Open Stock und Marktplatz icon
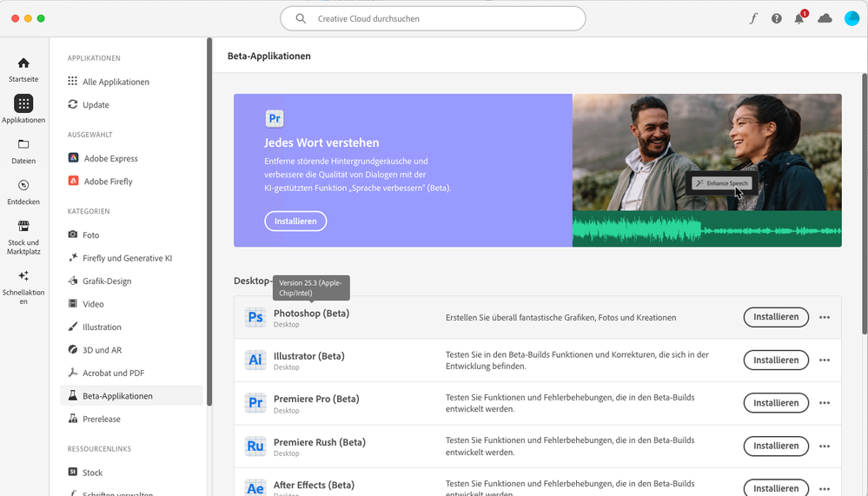 [23, 226]
